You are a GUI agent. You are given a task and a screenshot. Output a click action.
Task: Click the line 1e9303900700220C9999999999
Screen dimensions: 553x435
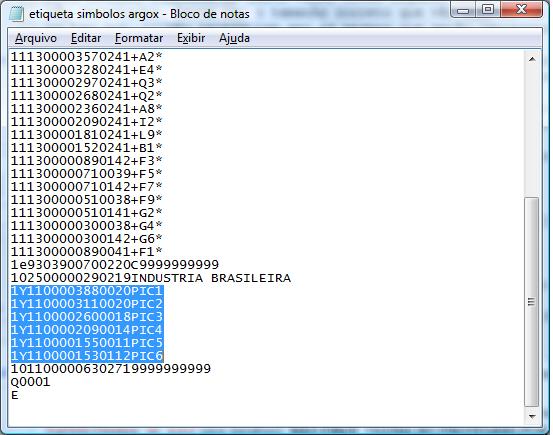pos(115,265)
